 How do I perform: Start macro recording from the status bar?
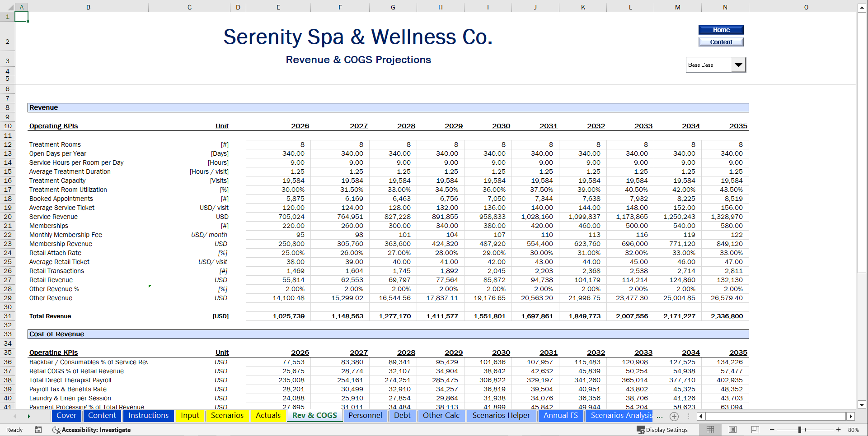38,430
